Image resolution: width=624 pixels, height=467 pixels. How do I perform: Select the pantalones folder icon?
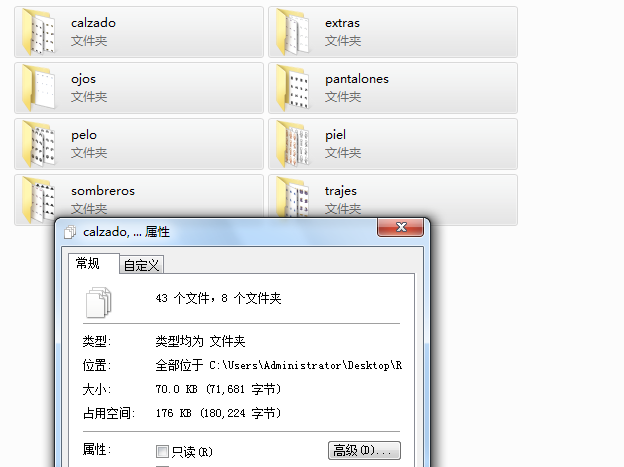click(x=293, y=88)
